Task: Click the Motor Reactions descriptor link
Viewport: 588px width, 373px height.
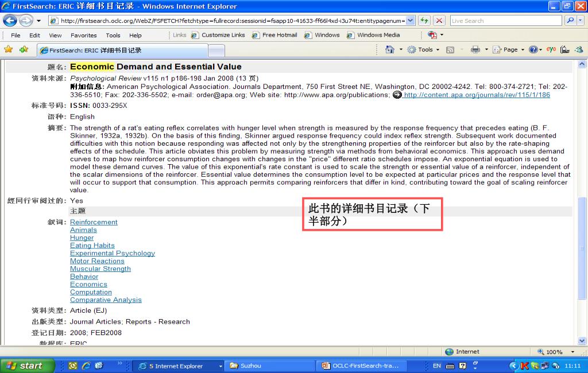Action: 97,261
